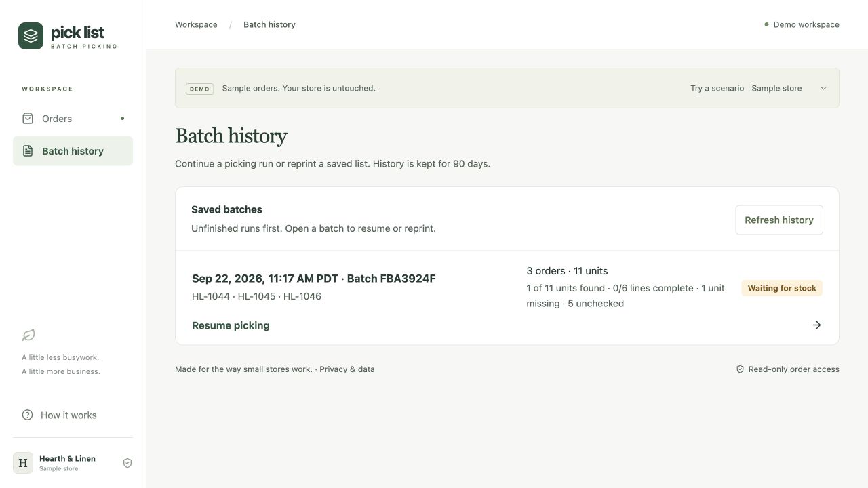Click the How it works question icon
This screenshot has width=868, height=488.
point(28,415)
